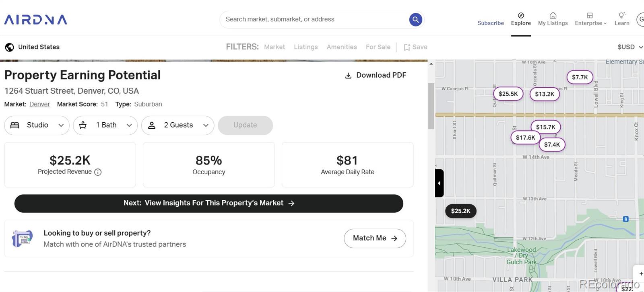
Task: Click the 1264 Stuart Street address text
Action: click(72, 91)
